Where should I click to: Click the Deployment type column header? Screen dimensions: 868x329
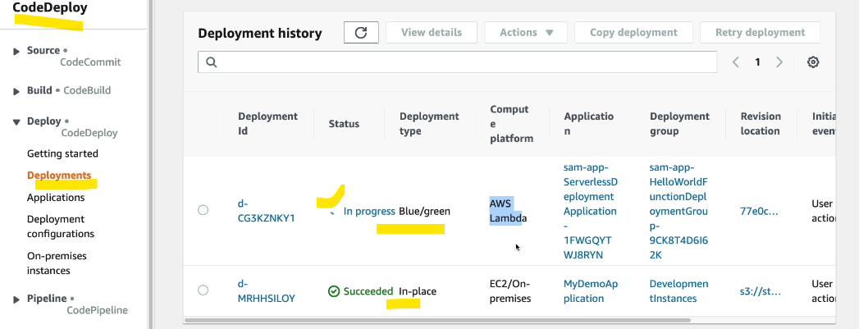pyautogui.click(x=429, y=124)
